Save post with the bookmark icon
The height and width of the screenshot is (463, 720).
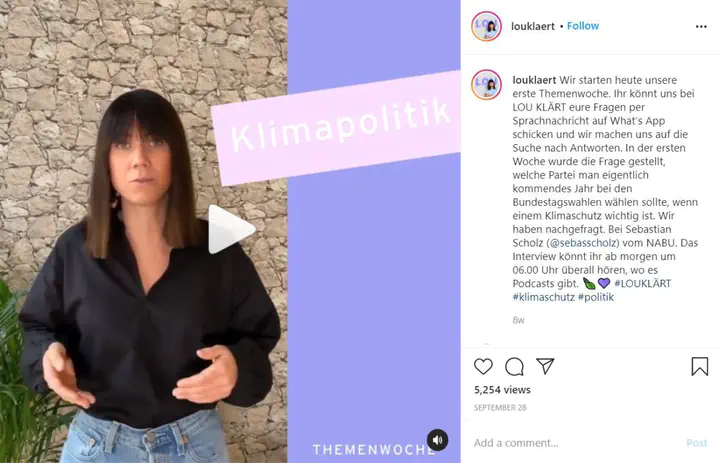(699, 367)
